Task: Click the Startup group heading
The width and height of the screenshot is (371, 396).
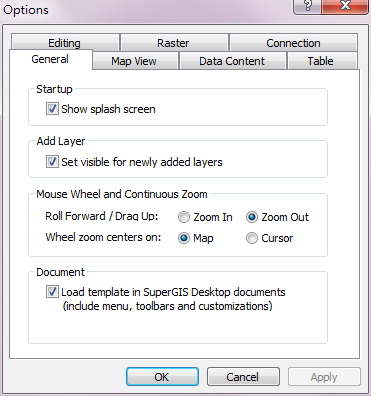Action: click(54, 89)
